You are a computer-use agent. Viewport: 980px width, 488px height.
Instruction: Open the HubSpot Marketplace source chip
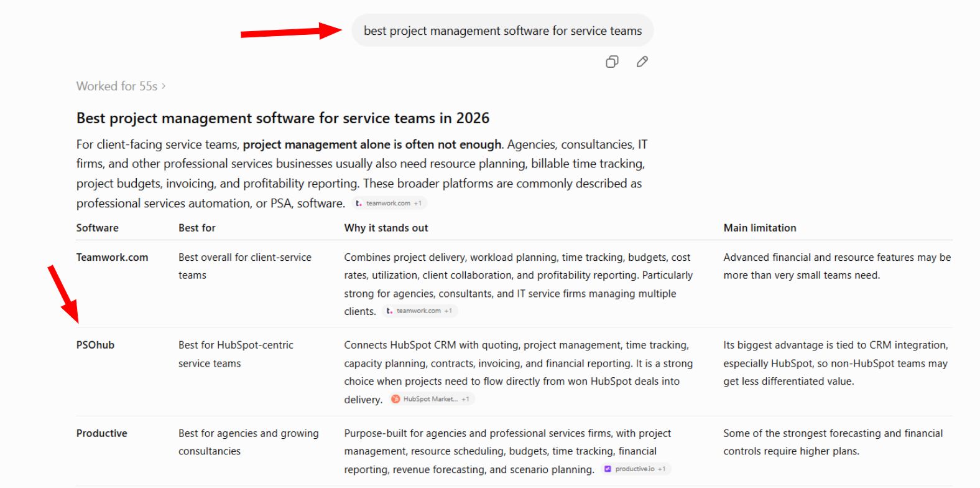pos(432,400)
